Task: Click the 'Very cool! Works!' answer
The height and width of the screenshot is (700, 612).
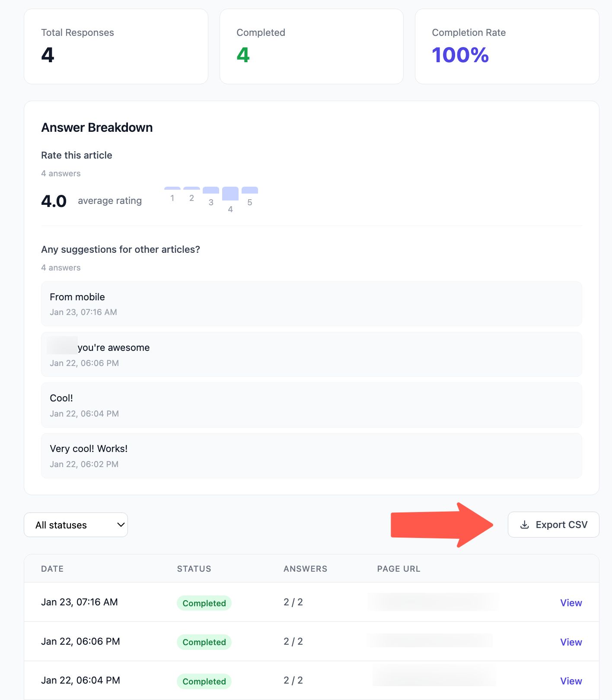Action: (x=312, y=455)
